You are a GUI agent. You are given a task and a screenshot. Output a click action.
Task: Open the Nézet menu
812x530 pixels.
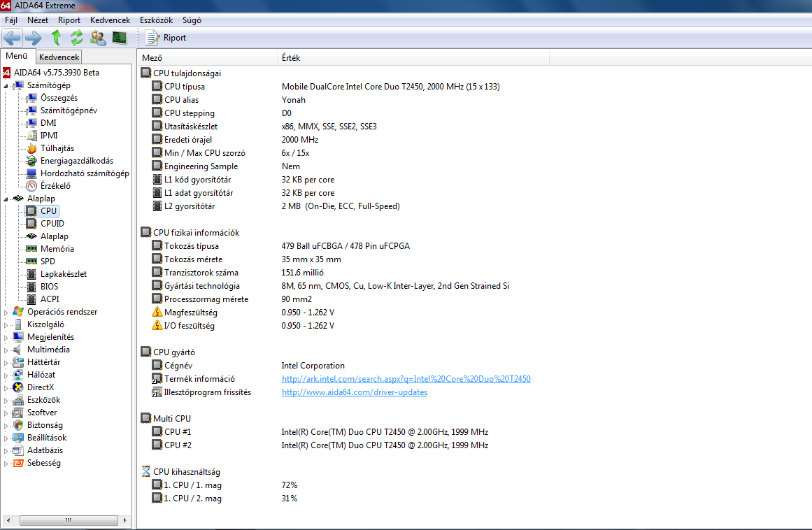[x=38, y=20]
